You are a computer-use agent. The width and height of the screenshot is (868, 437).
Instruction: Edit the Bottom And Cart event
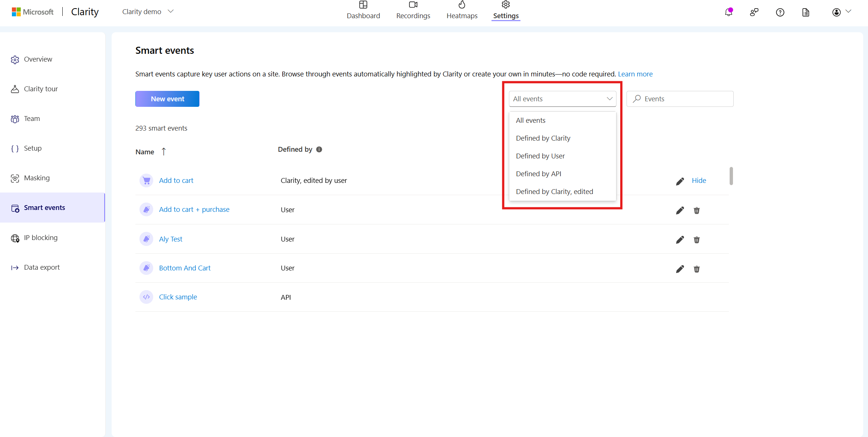[680, 269]
